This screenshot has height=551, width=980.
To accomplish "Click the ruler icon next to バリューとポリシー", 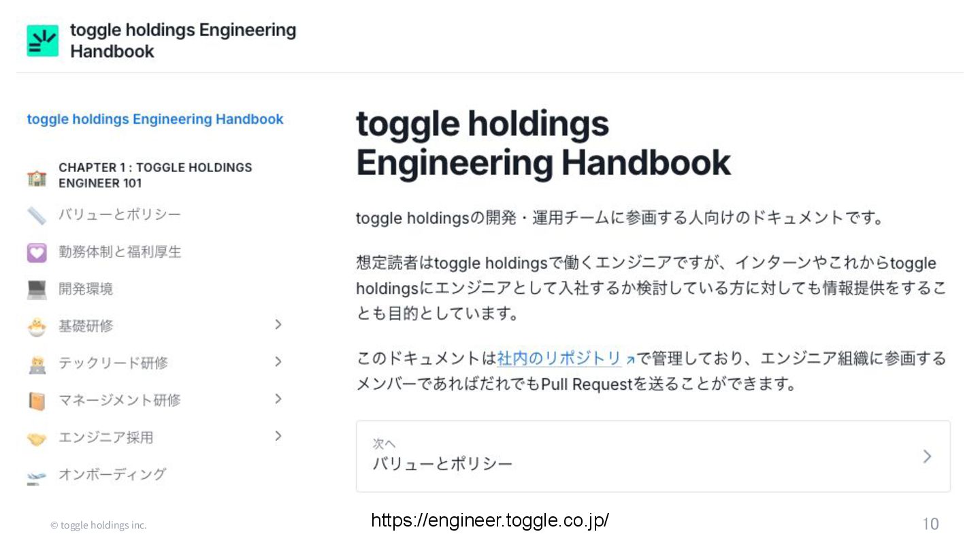I will pos(37,216).
